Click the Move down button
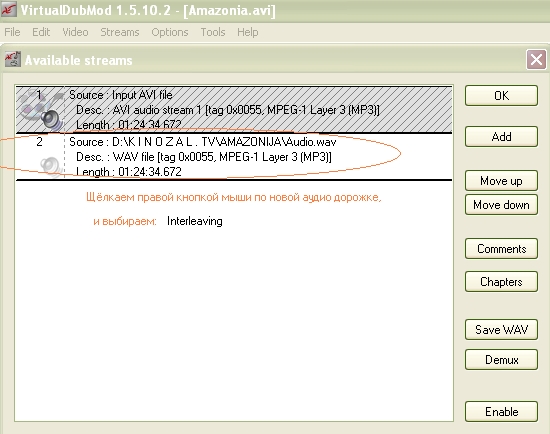Viewport: 550px width, 434px height. pos(501,205)
